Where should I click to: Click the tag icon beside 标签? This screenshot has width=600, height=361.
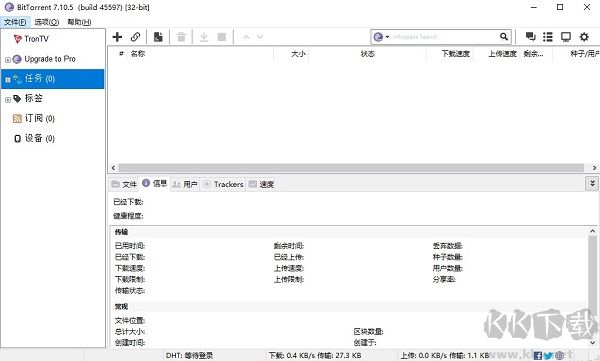point(17,98)
